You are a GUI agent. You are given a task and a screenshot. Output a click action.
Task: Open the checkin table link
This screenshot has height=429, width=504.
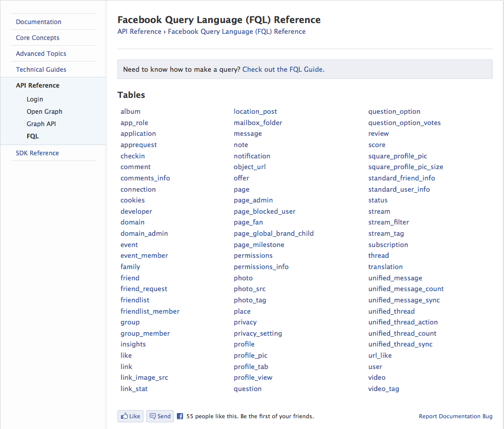click(x=133, y=156)
